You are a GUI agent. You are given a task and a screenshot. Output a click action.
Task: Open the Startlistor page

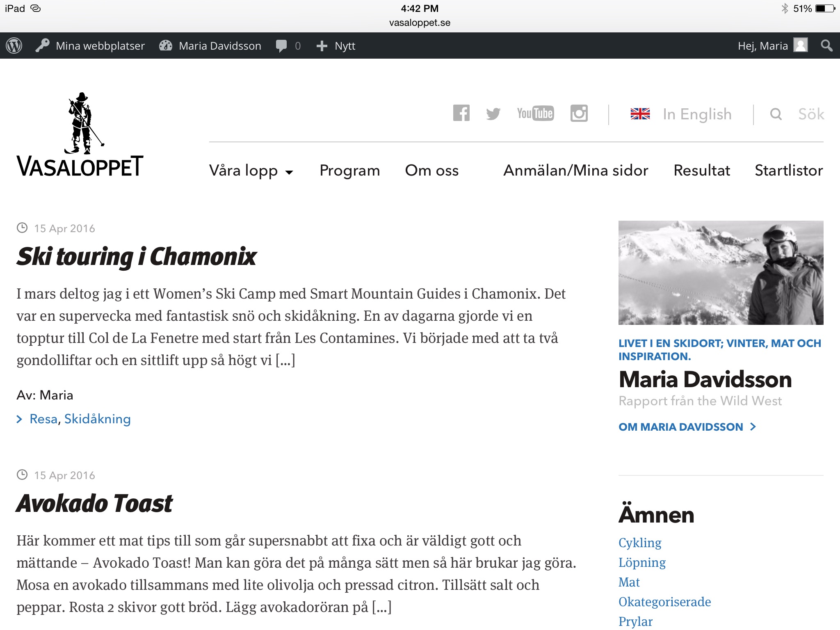pos(789,170)
